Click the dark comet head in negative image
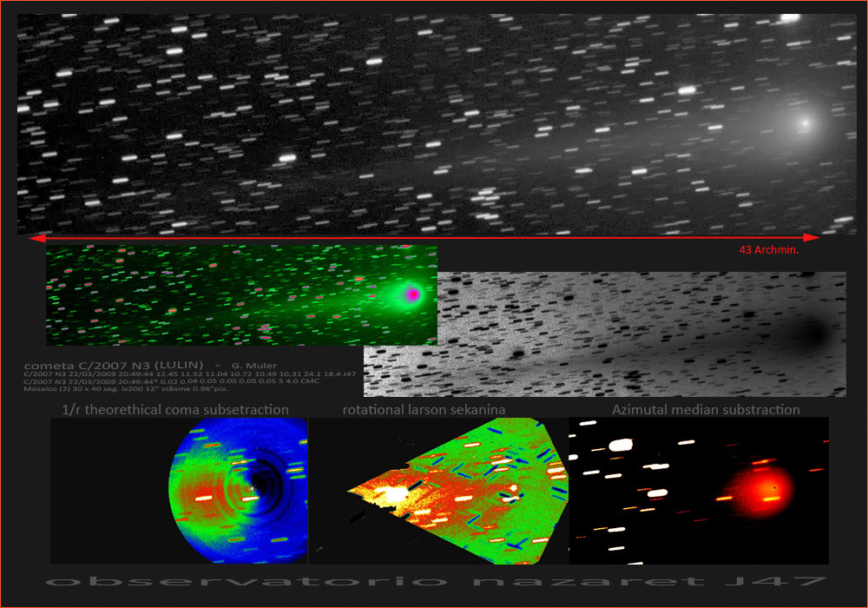 pyautogui.click(x=814, y=334)
